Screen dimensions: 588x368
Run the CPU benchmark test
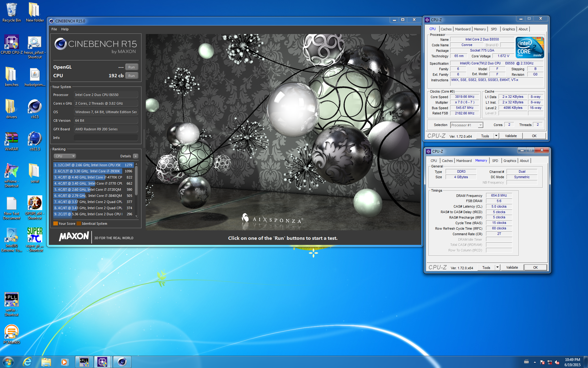point(131,76)
